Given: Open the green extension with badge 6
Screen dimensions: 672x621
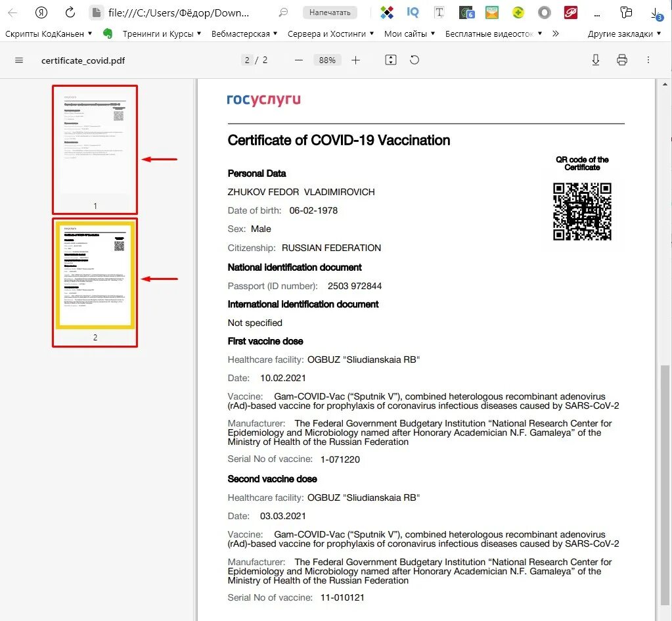Looking at the screenshot, I should pyautogui.click(x=466, y=13).
